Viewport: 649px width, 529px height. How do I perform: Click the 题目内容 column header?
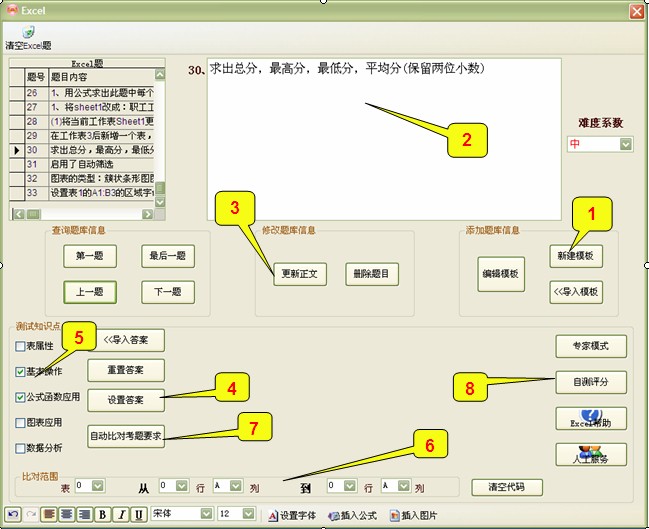tap(101, 77)
